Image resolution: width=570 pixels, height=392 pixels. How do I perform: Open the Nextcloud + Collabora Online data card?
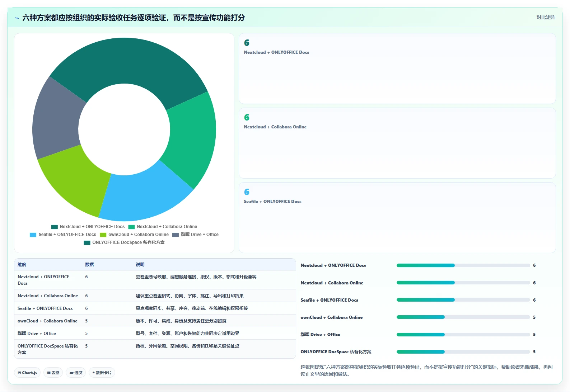pyautogui.click(x=397, y=143)
